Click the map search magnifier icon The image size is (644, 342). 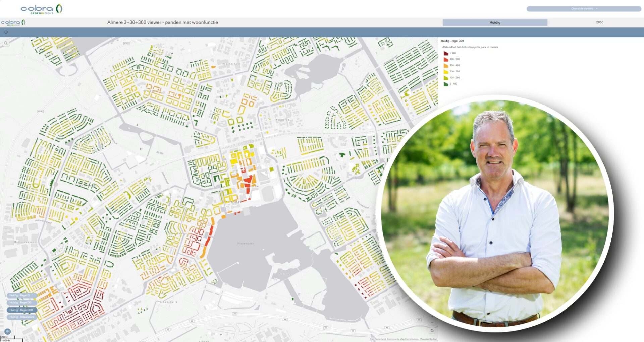pyautogui.click(x=6, y=43)
